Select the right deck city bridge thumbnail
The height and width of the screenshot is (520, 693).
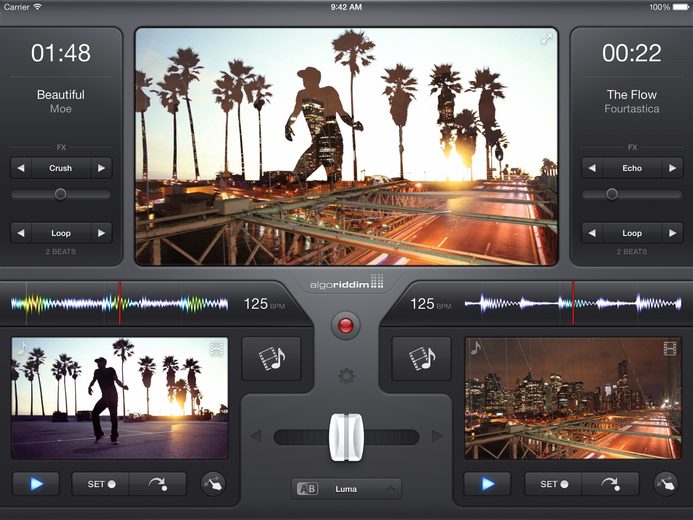573,398
